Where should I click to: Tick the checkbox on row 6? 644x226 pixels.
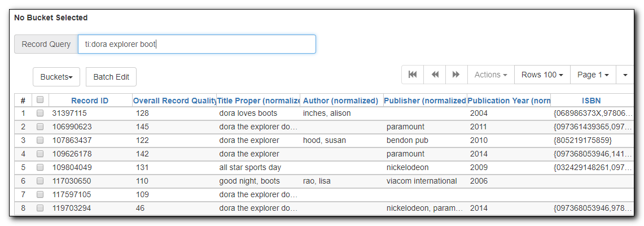(40, 181)
